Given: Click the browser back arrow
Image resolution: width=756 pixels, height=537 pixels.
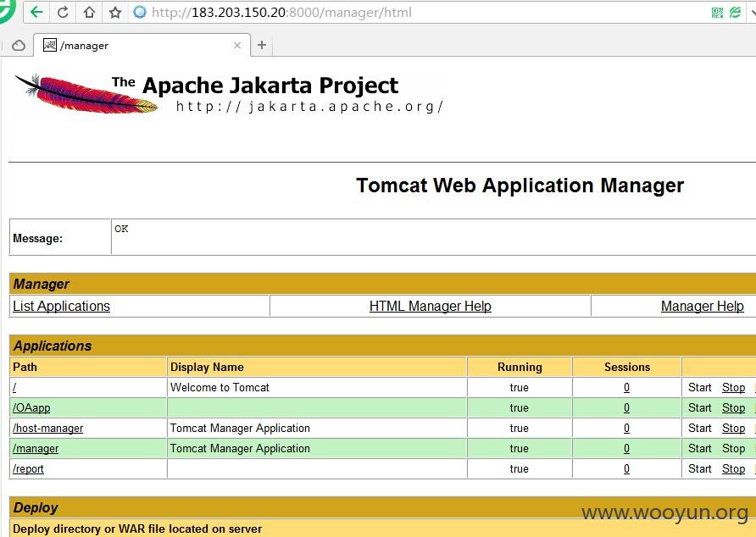Looking at the screenshot, I should 36,12.
